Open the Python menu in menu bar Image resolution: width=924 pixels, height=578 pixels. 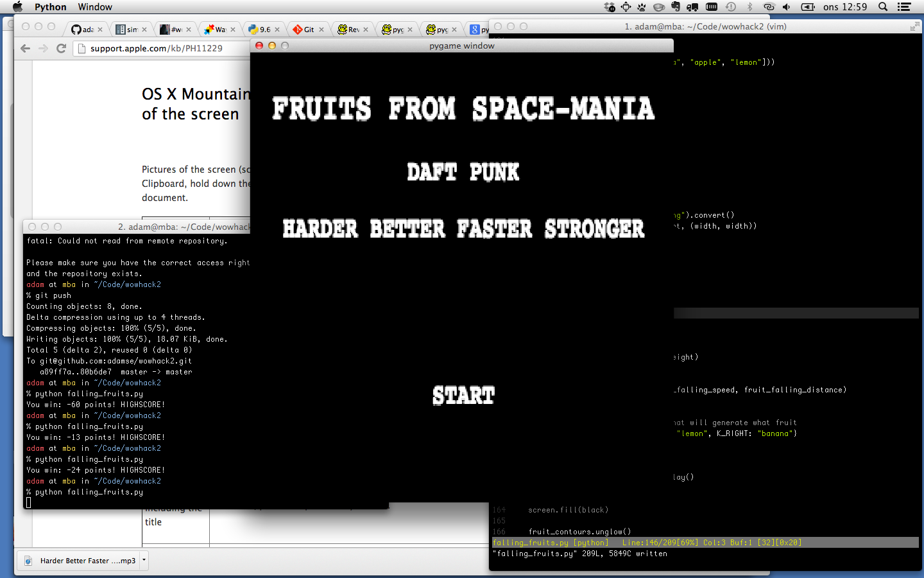[51, 7]
